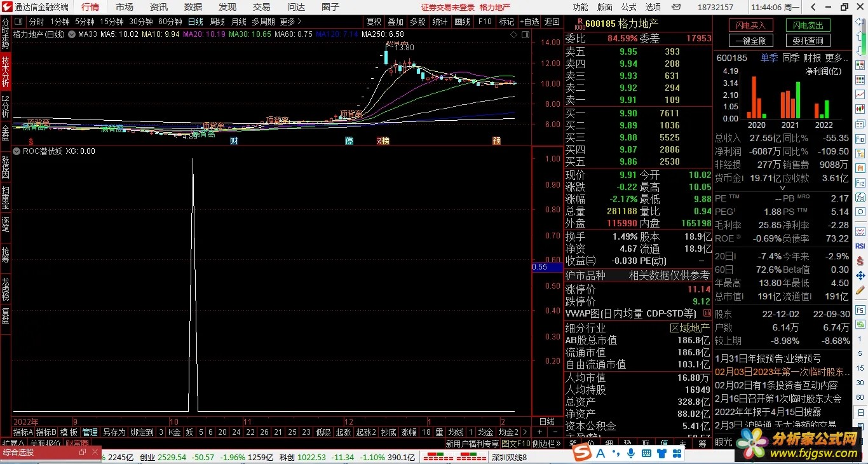Expand 更多 in the financial panel

click(837, 58)
